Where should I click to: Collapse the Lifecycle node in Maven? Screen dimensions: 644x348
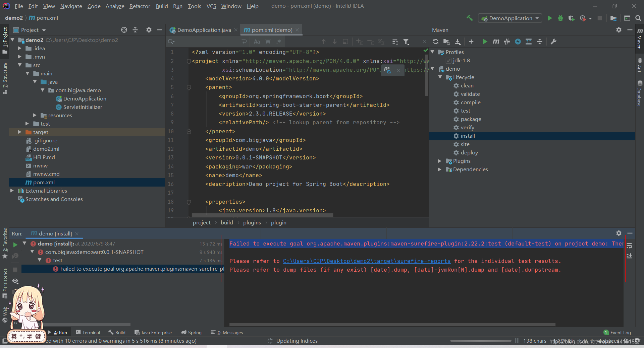440,77
